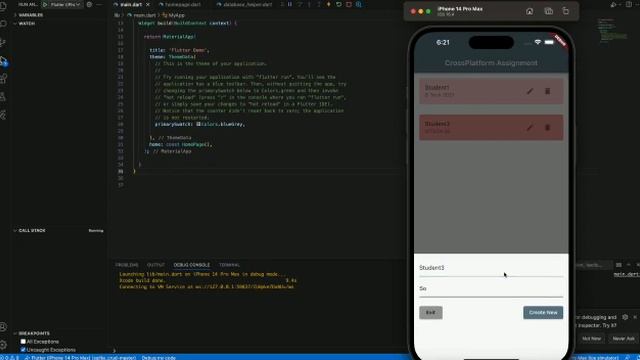640x360 pixels.
Task: Switch to the database_helper.dart tab
Action: point(244,4)
